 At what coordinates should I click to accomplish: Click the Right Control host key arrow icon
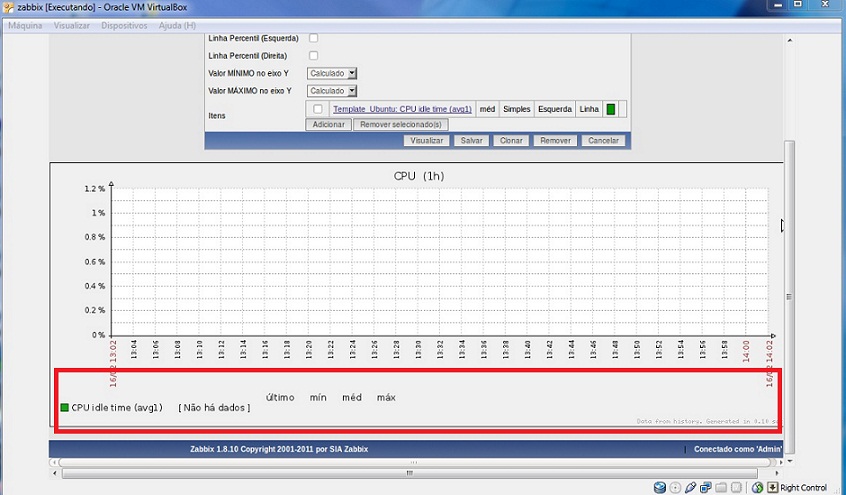[772, 487]
